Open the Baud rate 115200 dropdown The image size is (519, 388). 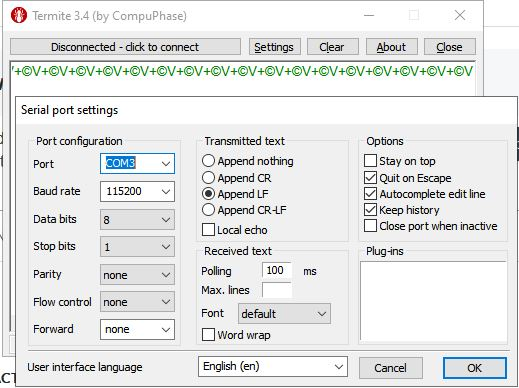[137, 191]
